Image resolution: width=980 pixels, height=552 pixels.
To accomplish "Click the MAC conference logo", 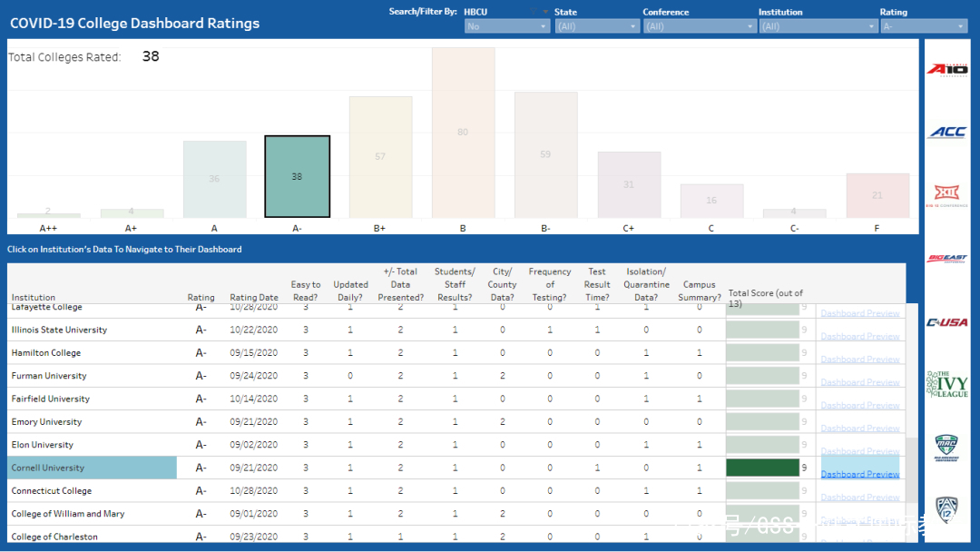I will (946, 448).
